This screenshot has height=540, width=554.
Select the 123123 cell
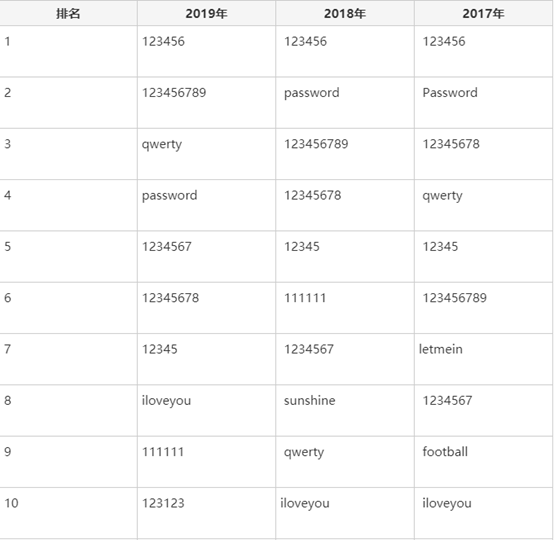206,513
